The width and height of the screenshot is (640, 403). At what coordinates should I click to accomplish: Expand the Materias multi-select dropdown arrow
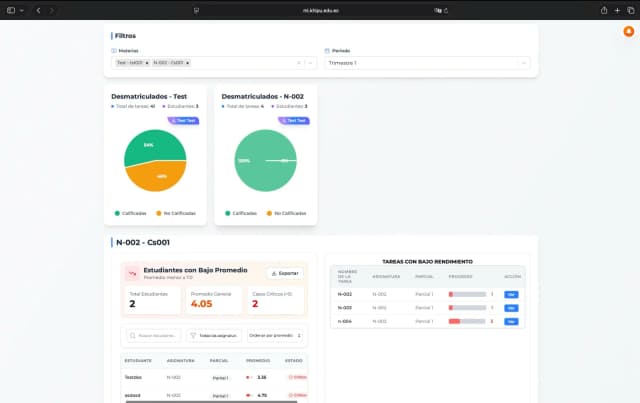point(311,63)
